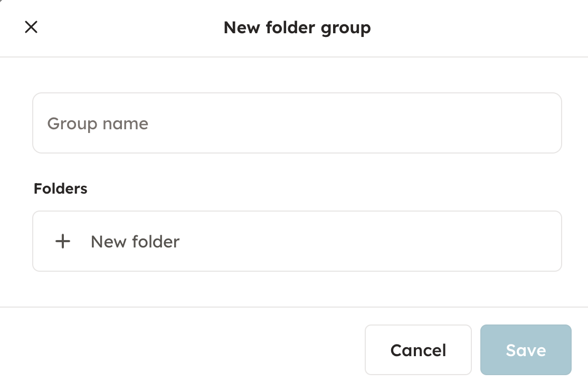The height and width of the screenshot is (382, 588).
Task: Focus the Group name text field
Action: (x=297, y=123)
